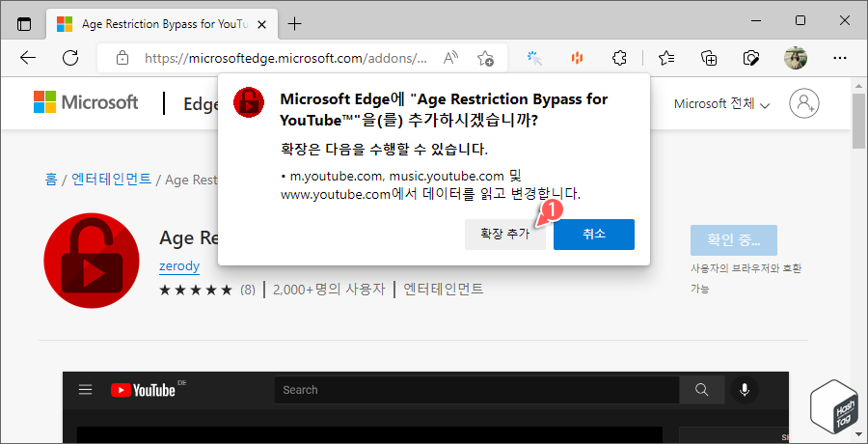Click the red unlock extension logo
The height and width of the screenshot is (444, 868).
[92, 261]
